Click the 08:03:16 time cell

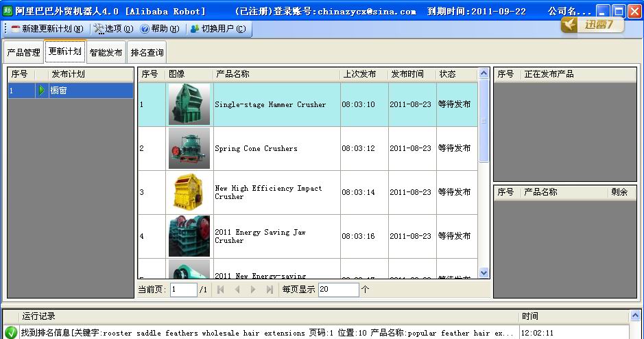click(364, 236)
